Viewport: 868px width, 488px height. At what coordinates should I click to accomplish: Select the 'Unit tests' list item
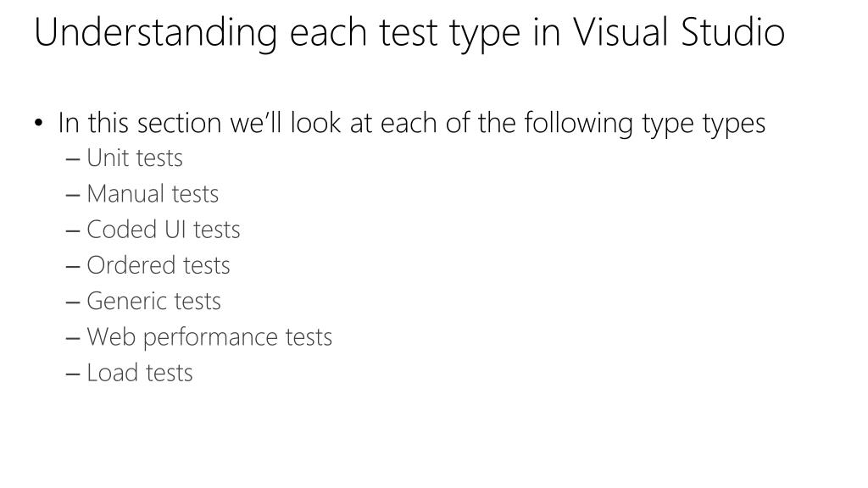coord(135,158)
